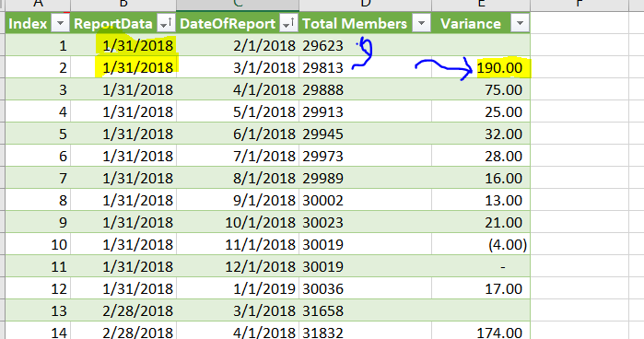Viewport: 644px width, 339px height.
Task: Click the 31832 total members cell
Action: coord(365,332)
